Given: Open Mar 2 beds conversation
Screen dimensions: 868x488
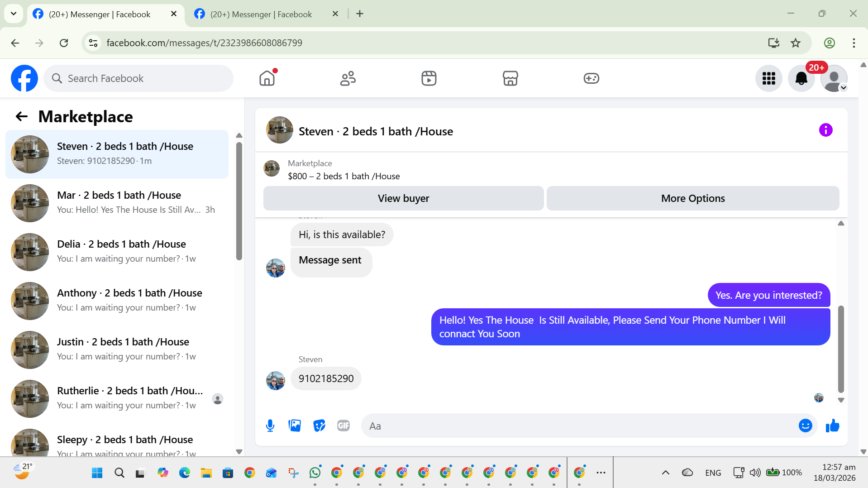Looking at the screenshot, I should [117, 203].
